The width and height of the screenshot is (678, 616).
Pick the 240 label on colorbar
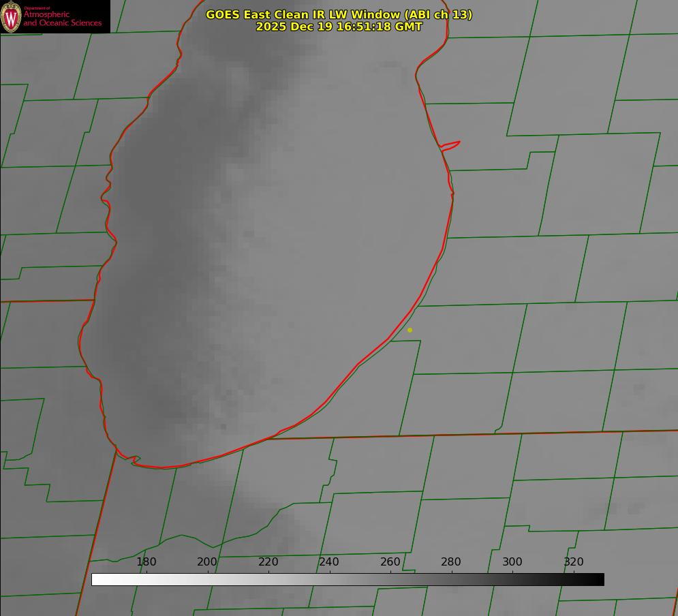click(329, 561)
